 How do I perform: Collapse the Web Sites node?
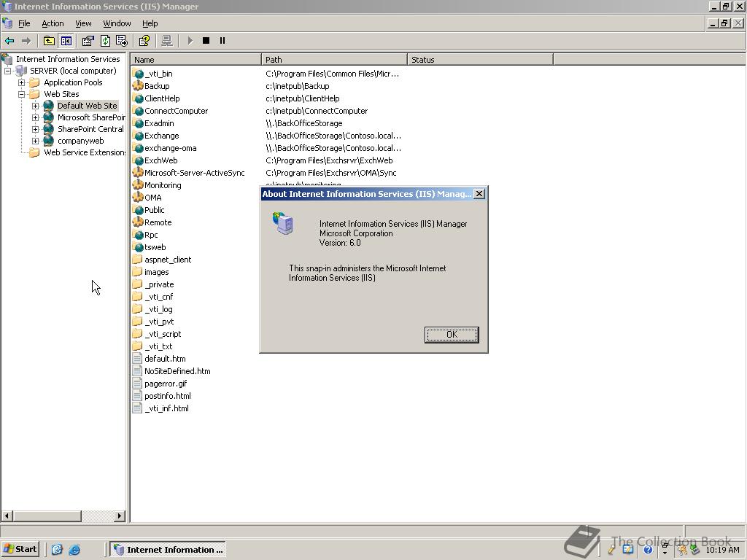(21, 94)
